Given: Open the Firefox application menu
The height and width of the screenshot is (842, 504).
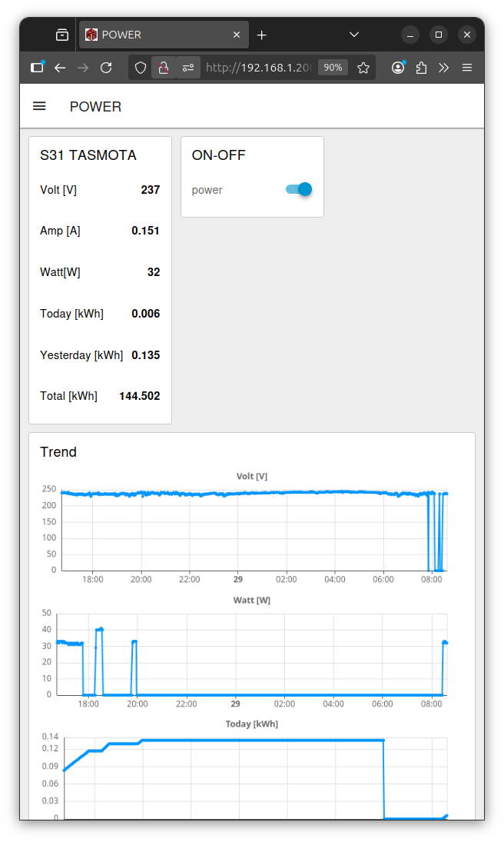Looking at the screenshot, I should (467, 68).
